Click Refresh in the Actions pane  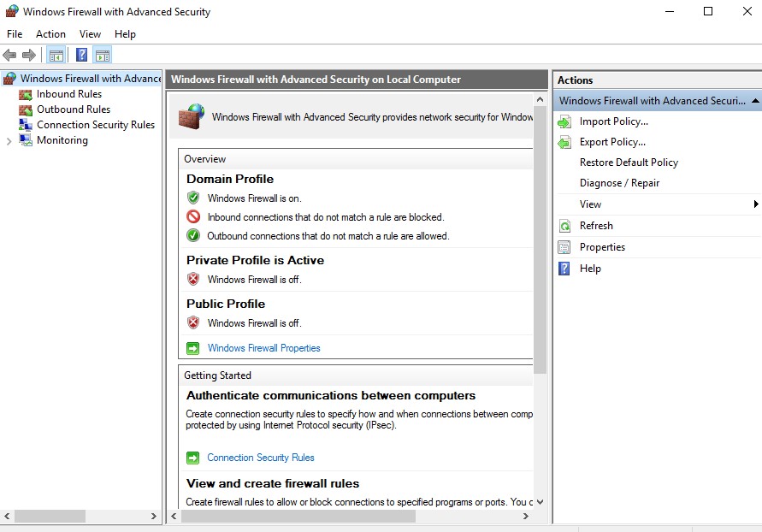point(596,226)
